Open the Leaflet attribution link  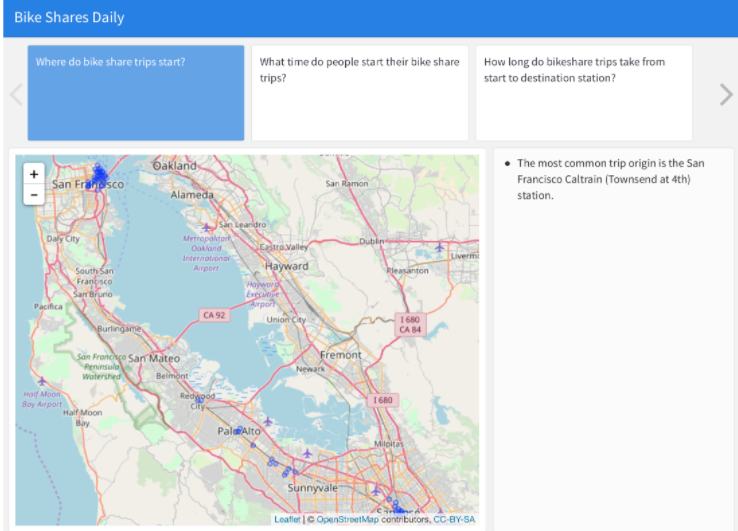287,519
